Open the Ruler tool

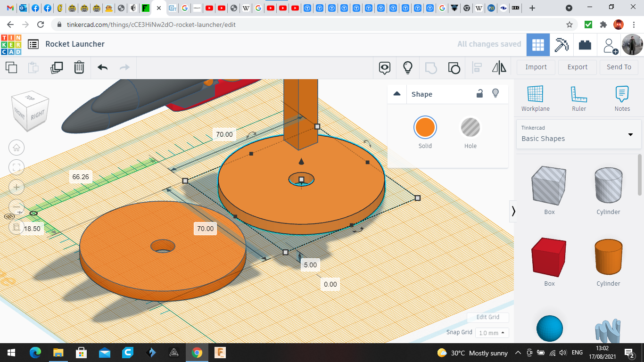click(578, 99)
